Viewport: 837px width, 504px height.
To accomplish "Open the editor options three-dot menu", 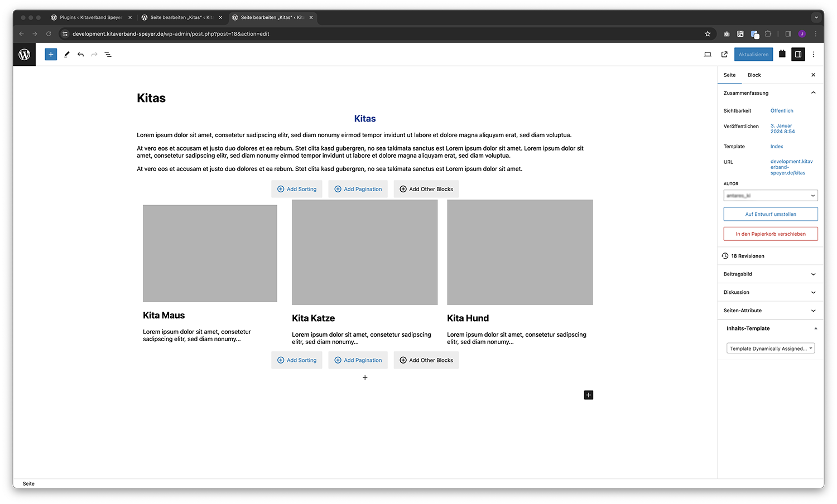I will (814, 55).
